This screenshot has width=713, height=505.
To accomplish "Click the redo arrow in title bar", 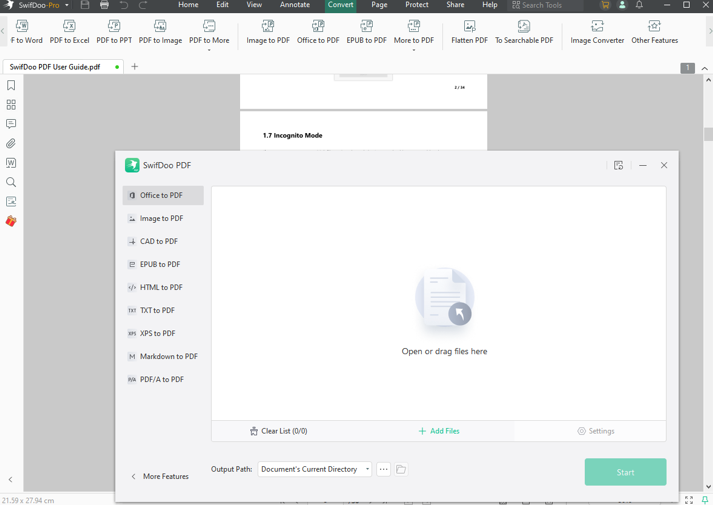I will [143, 5].
